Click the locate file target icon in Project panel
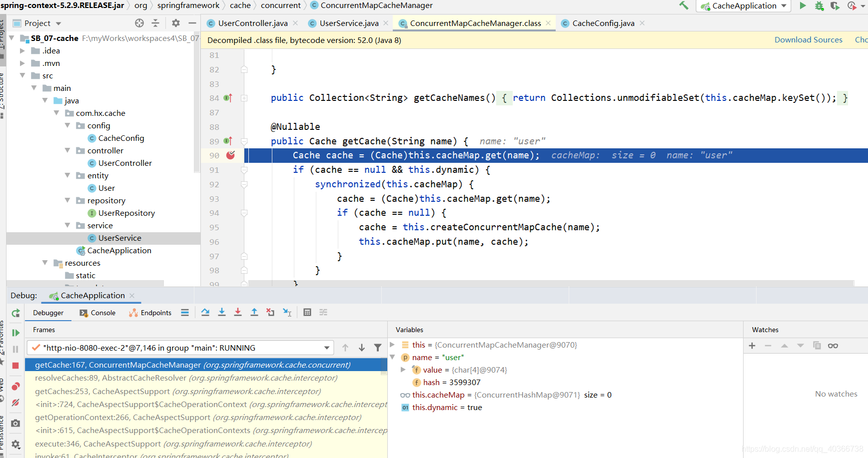The width and height of the screenshot is (868, 458). (139, 23)
